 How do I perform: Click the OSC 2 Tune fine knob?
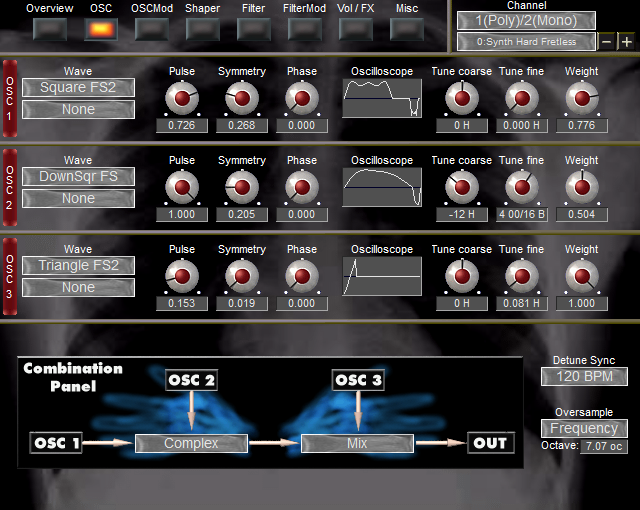(520, 187)
